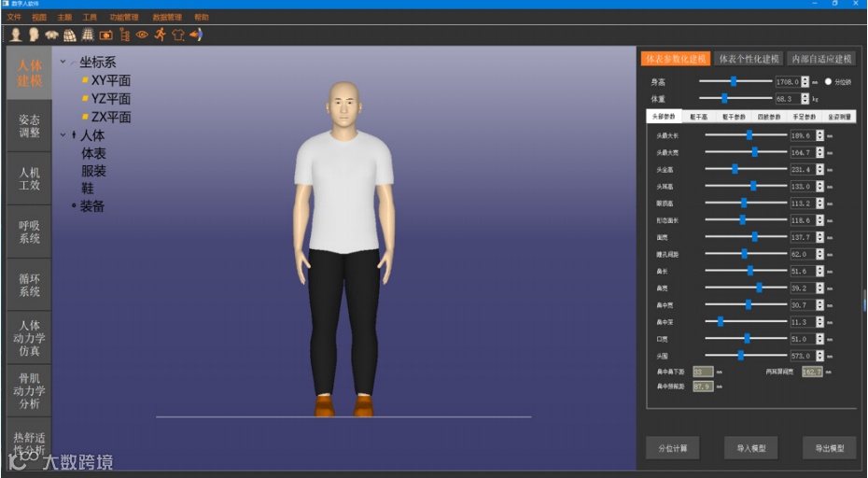Click the yellow YZ平面 plane icon

[x=85, y=99]
